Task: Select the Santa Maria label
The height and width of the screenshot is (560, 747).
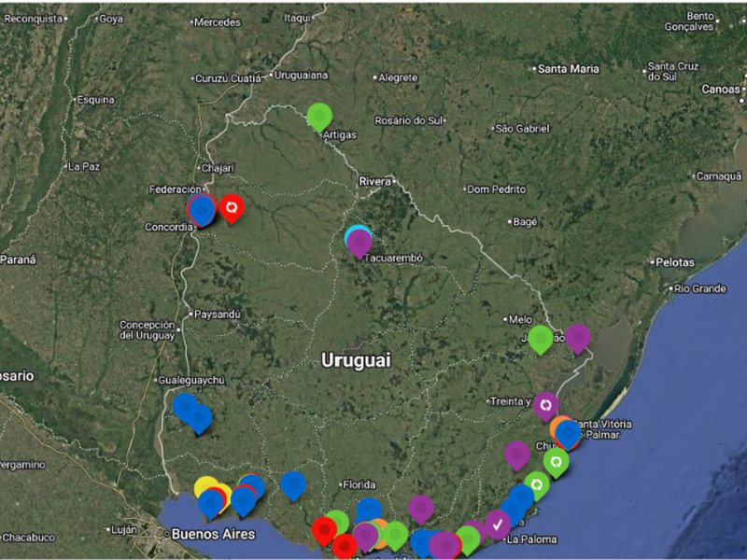Action: tap(569, 69)
